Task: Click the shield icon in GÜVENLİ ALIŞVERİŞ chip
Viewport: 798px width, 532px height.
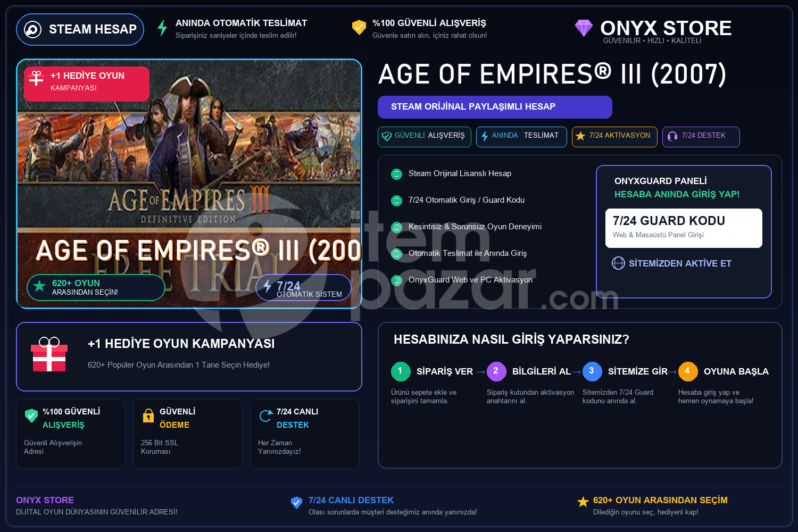Action: click(x=387, y=136)
